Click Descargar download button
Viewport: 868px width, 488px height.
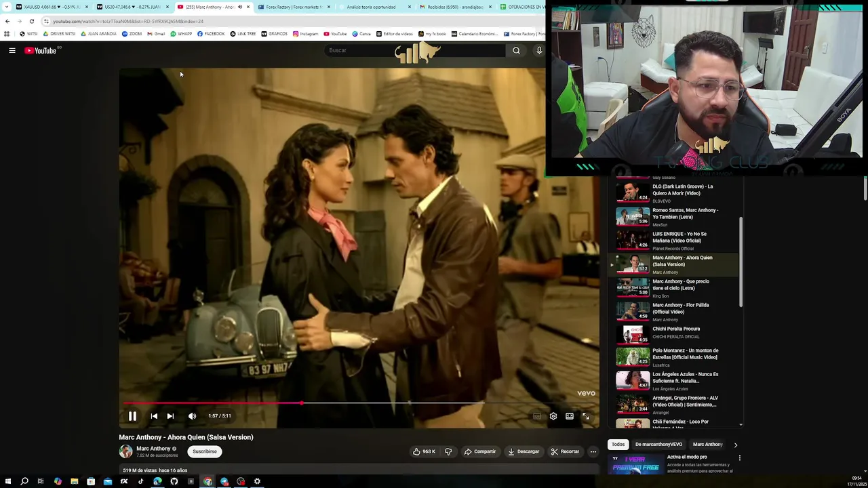(524, 451)
